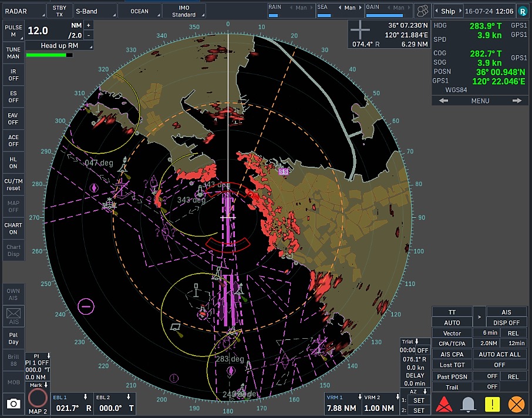532x418 pixels.
Task: Toggle IR OFF interference rejection
Action: [x=13, y=75]
